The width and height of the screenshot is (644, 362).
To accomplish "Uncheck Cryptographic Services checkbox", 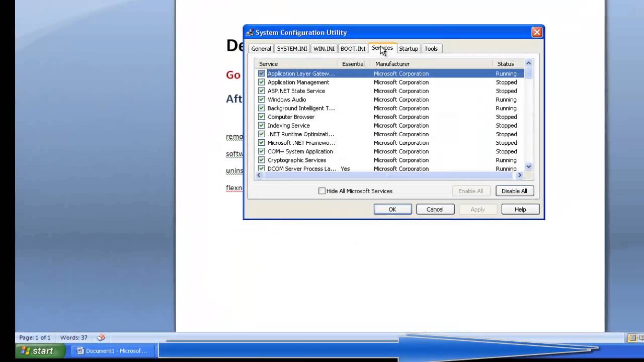I will coord(262,160).
